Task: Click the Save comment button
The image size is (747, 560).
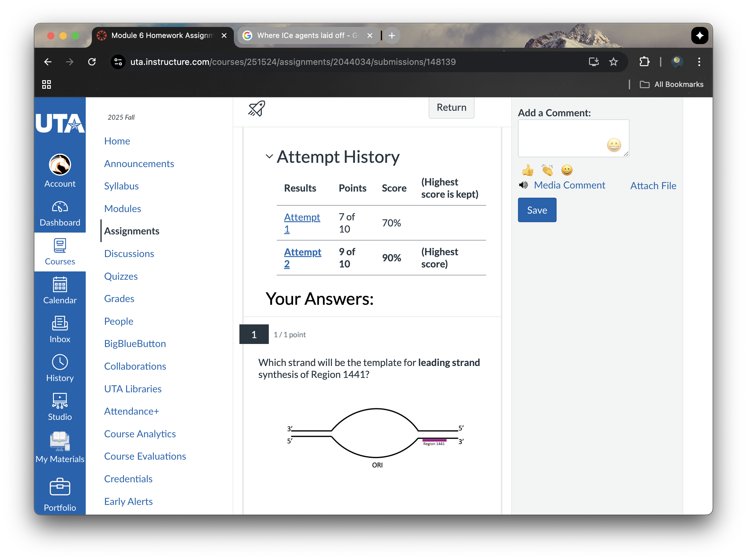Action: (537, 210)
